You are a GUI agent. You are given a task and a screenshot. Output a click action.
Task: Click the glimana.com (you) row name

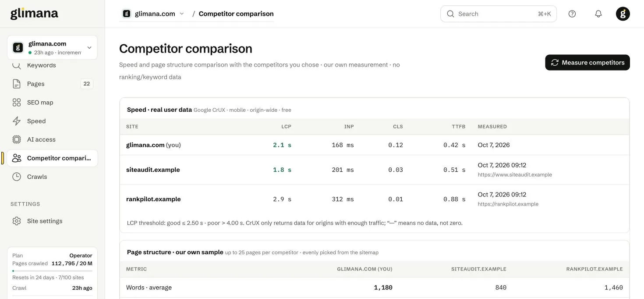(x=153, y=145)
